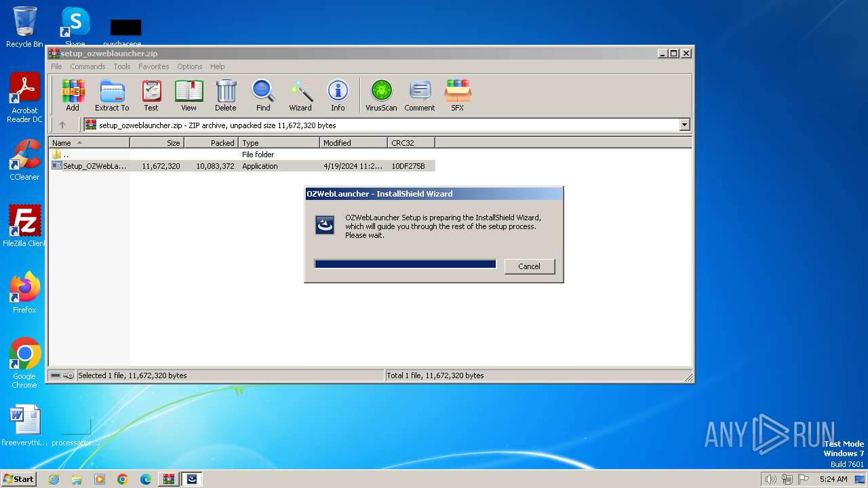
Task: Open Google Chrome desktop shortcut
Action: [24, 363]
